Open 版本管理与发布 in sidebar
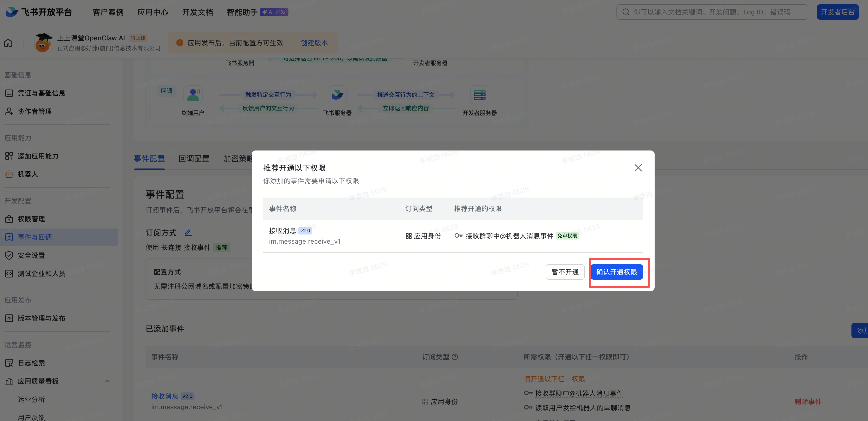 41,318
